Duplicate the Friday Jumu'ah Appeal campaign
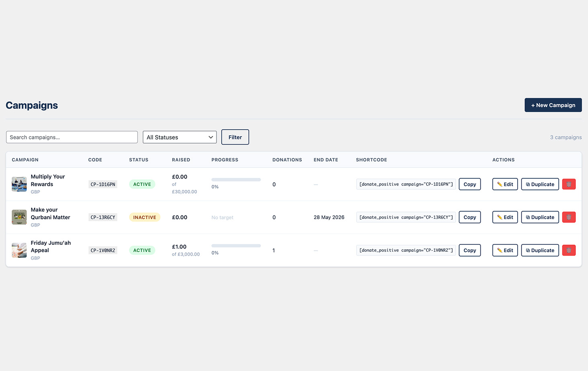Screen dimensions: 588x371 540,250
